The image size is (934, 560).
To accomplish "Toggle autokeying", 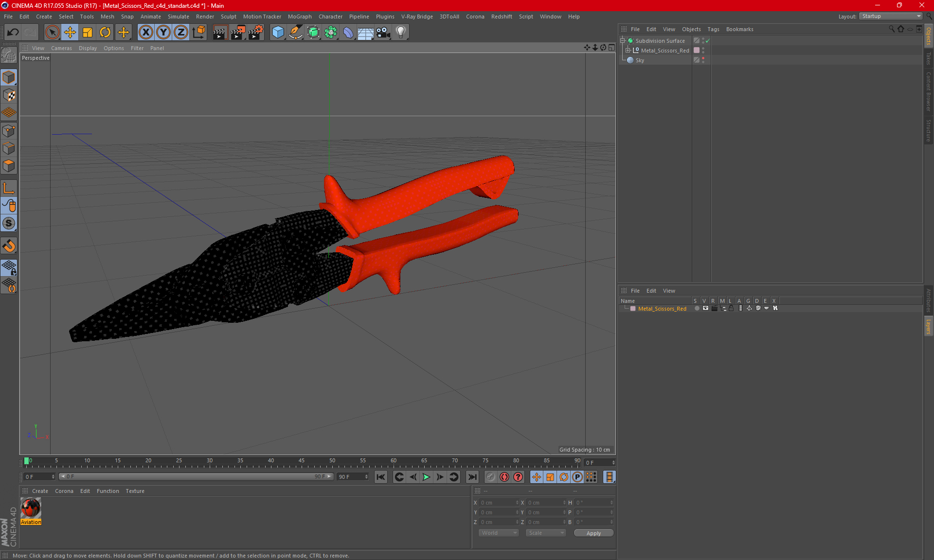I will 504,477.
